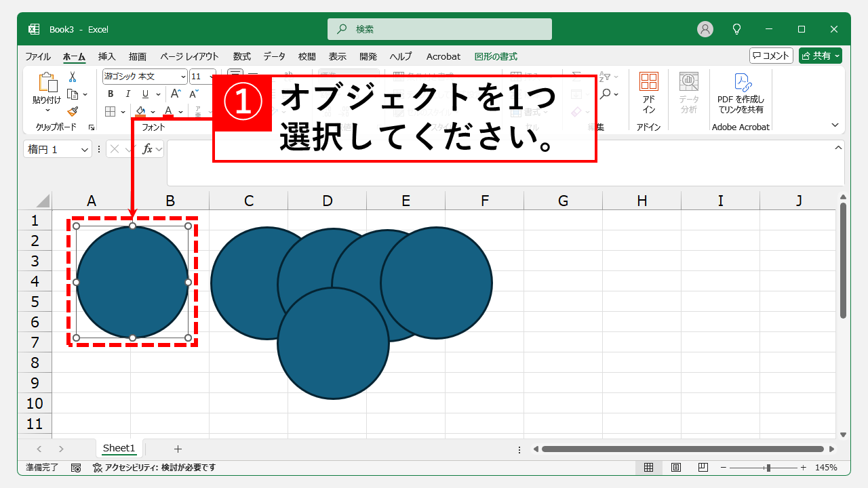The height and width of the screenshot is (488, 868).
Task: Switch to Page Layout view
Action: pos(676,468)
